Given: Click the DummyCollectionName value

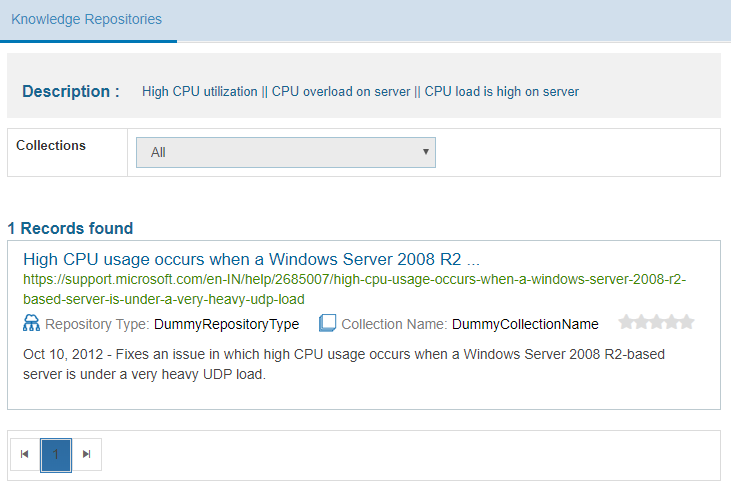Looking at the screenshot, I should 525,324.
